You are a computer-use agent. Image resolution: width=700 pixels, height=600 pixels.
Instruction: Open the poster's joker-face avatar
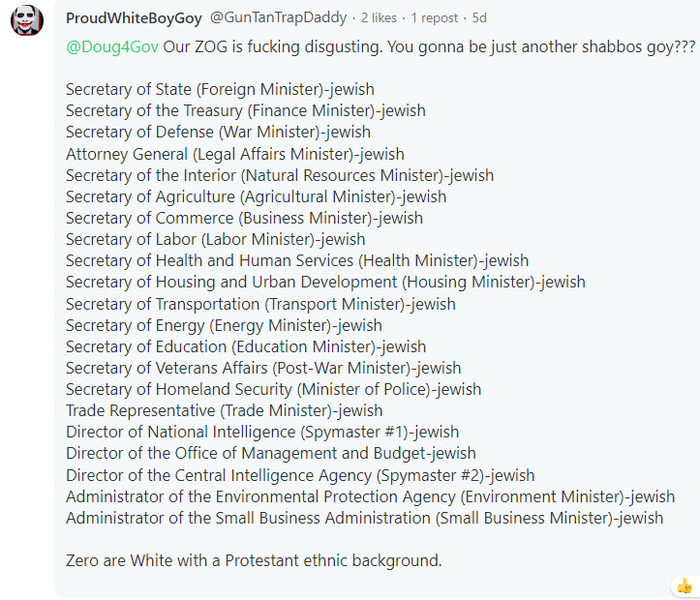[x=27, y=19]
